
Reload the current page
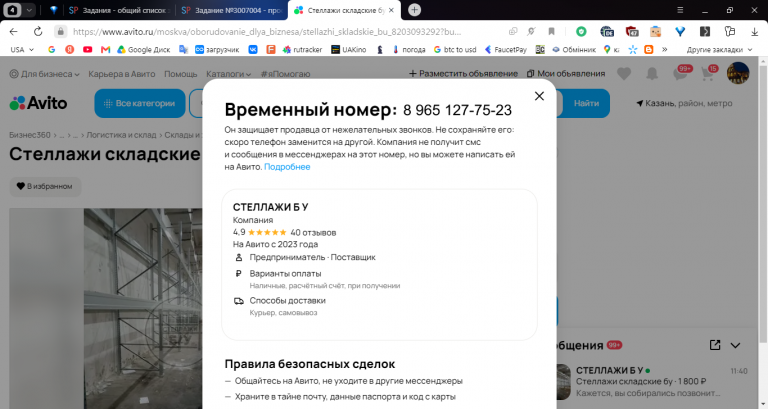[38, 32]
